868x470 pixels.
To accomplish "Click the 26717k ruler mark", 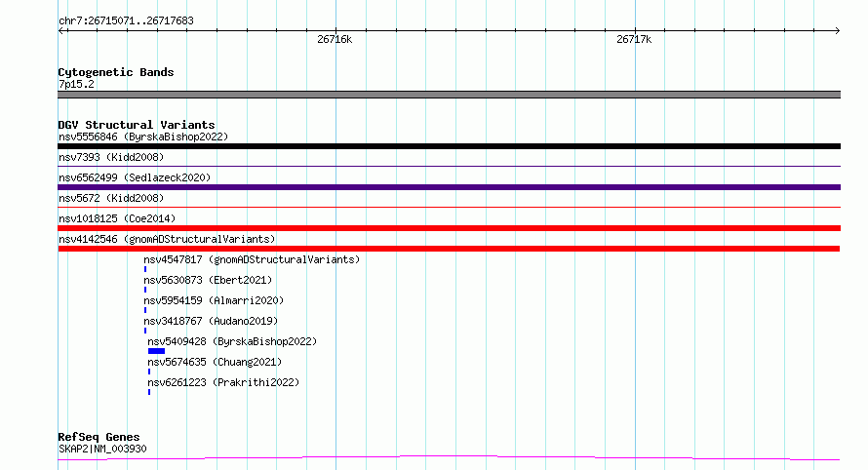I will coord(634,39).
